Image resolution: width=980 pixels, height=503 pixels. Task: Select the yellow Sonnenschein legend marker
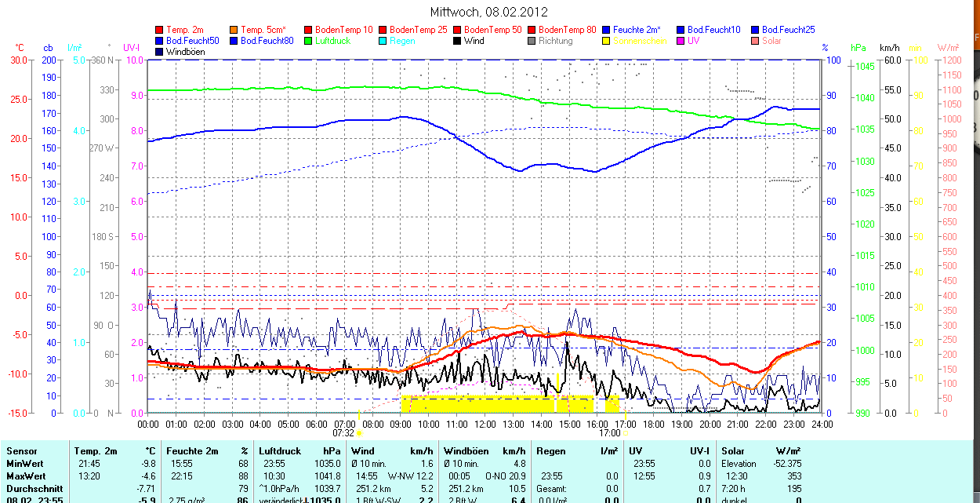coord(607,41)
